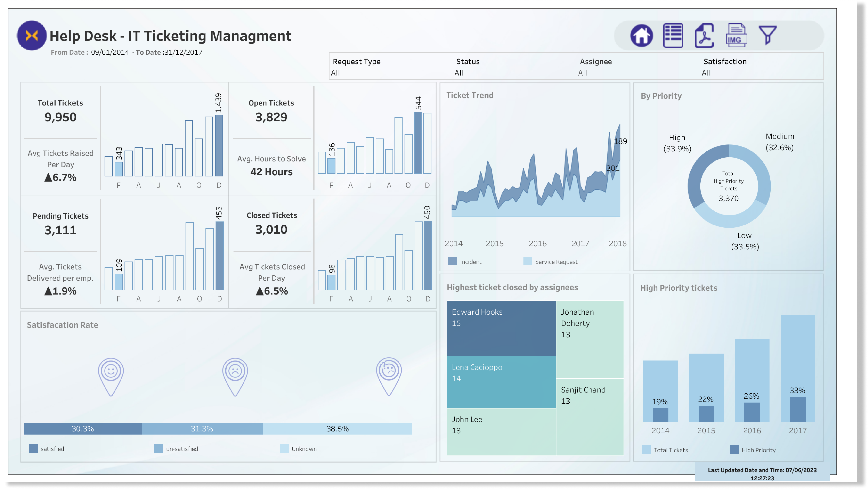Screen dimensions: 868x489
Task: Click the 3,370 total high priority value
Action: 728,198
